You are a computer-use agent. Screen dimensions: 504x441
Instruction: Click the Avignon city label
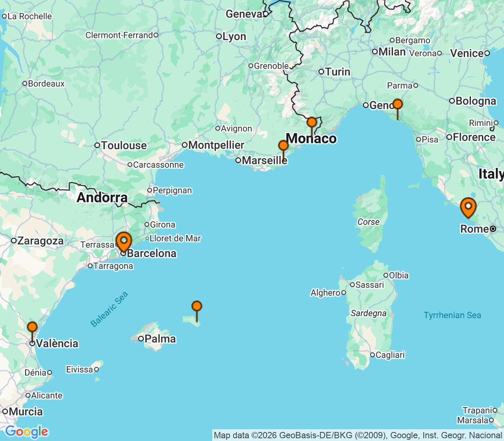pos(236,129)
